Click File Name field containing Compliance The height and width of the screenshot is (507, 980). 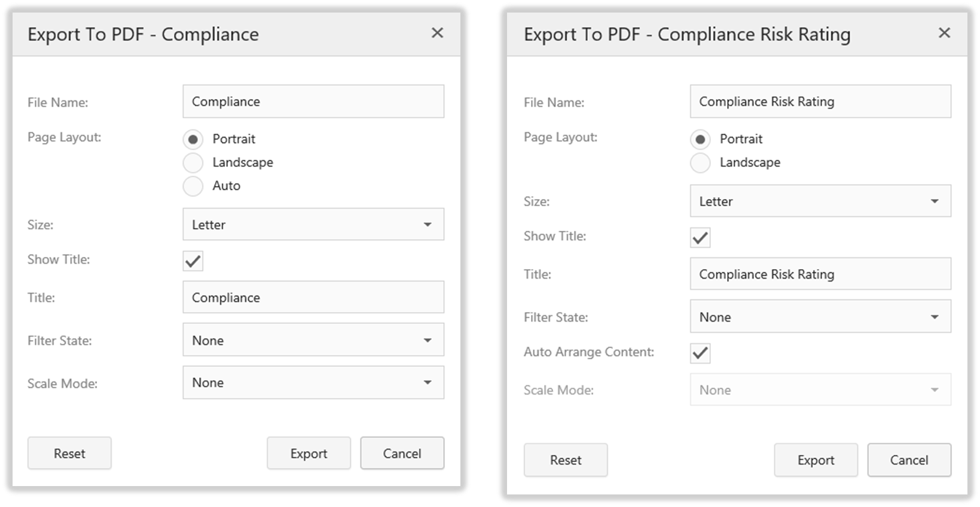pos(313,101)
